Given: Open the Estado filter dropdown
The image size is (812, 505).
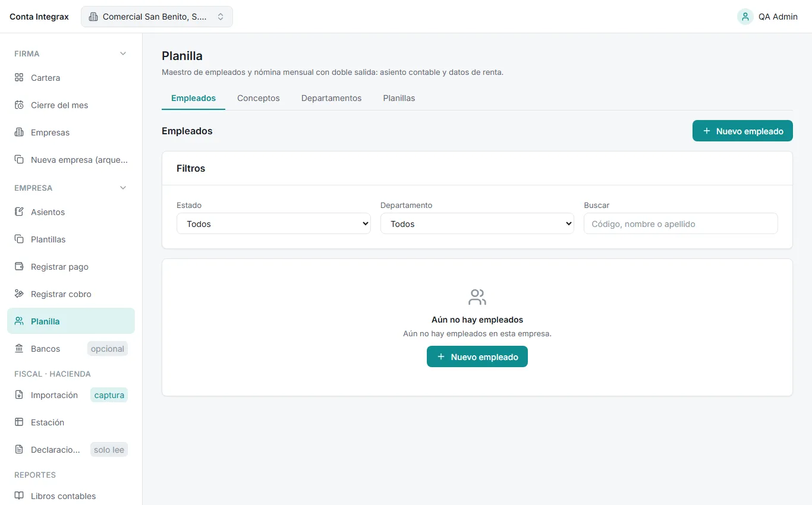Looking at the screenshot, I should [x=273, y=224].
